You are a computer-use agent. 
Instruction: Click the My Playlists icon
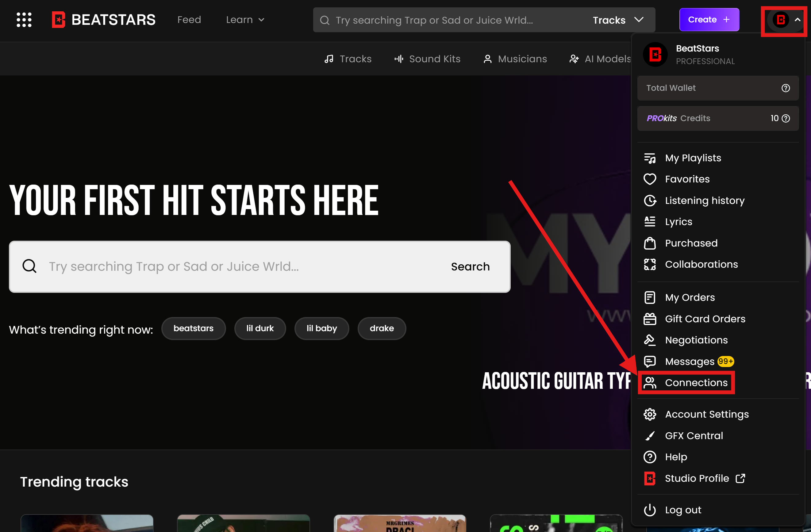pyautogui.click(x=649, y=158)
